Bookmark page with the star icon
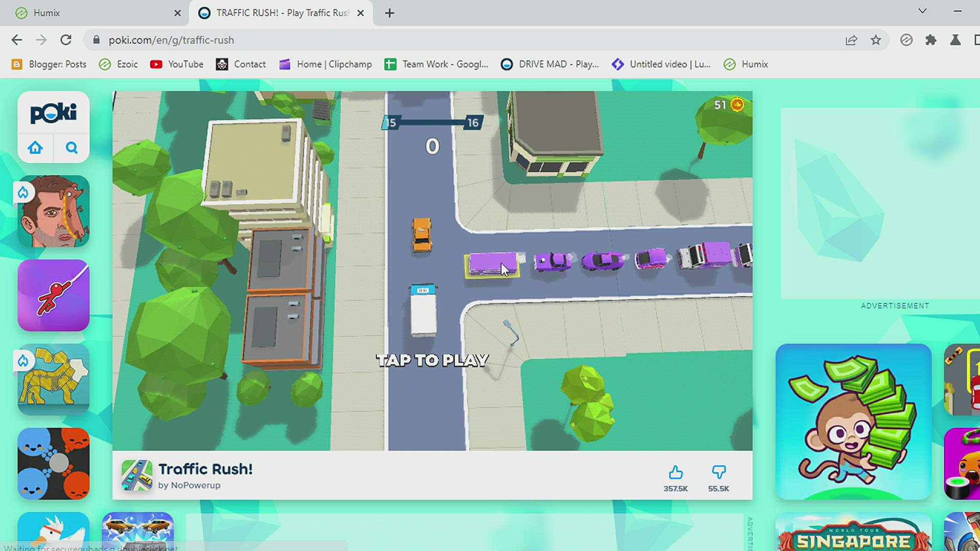Screen dimensions: 980x551 click(x=876, y=40)
